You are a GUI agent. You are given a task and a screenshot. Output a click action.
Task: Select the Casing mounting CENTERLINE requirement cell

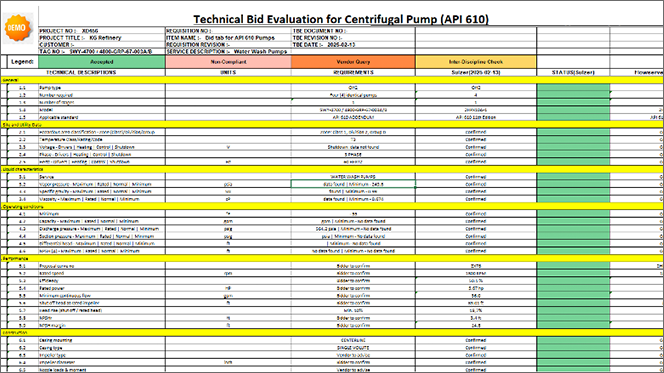pyautogui.click(x=353, y=340)
